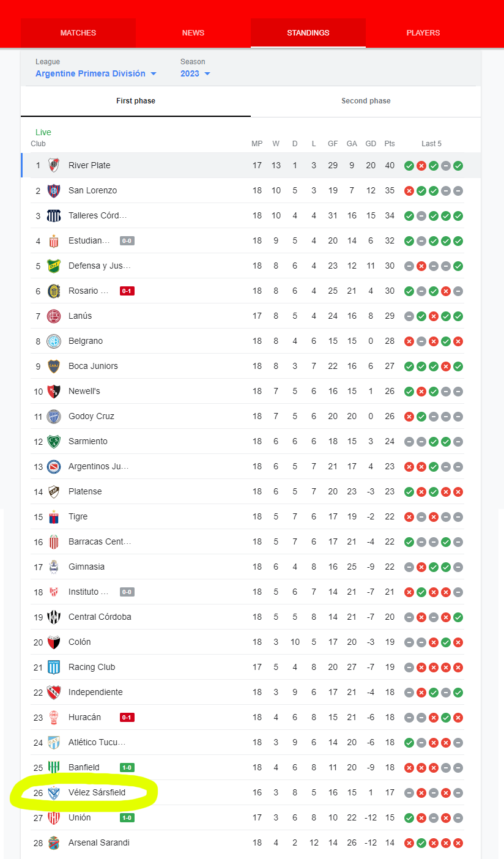Click the Vélez Sársfield crest icon
This screenshot has width=504, height=859.
(x=54, y=792)
